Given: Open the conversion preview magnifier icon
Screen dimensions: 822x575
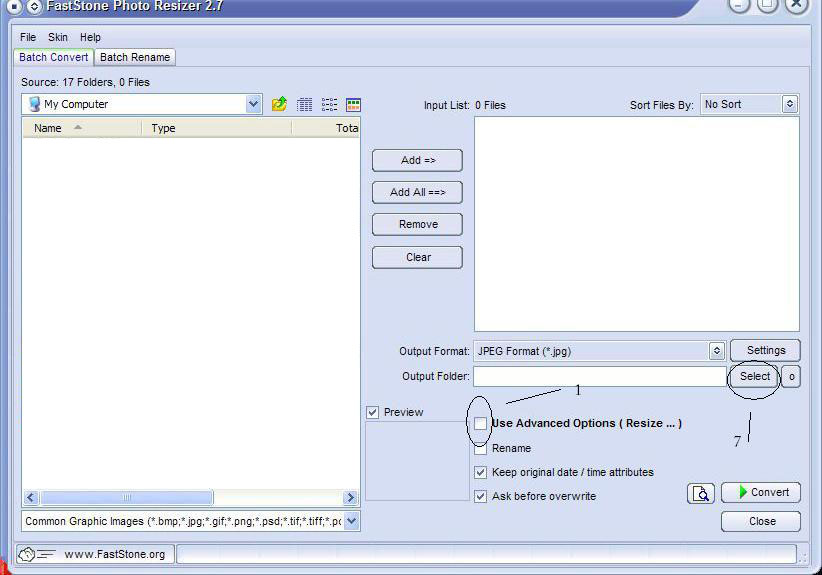Looking at the screenshot, I should 701,493.
